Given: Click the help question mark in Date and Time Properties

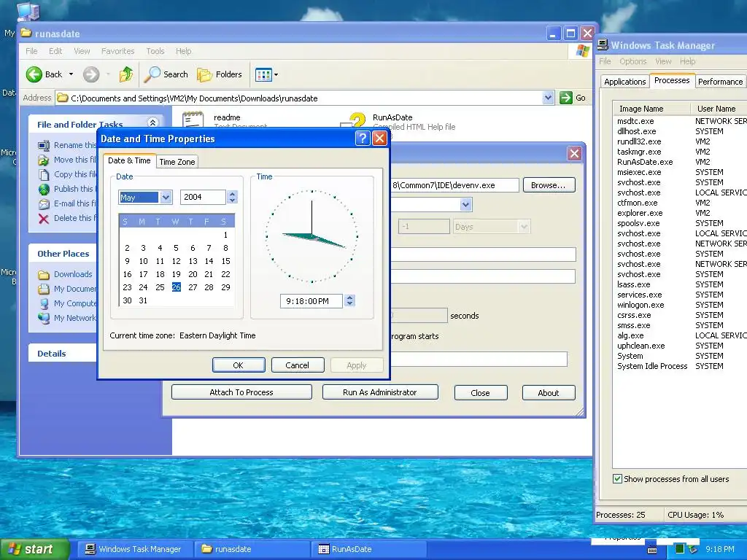Looking at the screenshot, I should pos(362,139).
